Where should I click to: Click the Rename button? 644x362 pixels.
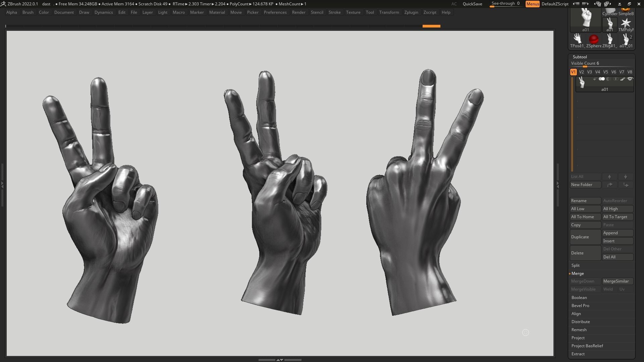coord(585,201)
